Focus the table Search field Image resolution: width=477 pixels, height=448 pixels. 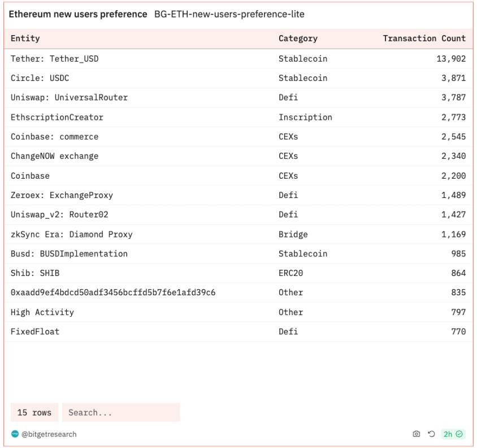(121, 412)
